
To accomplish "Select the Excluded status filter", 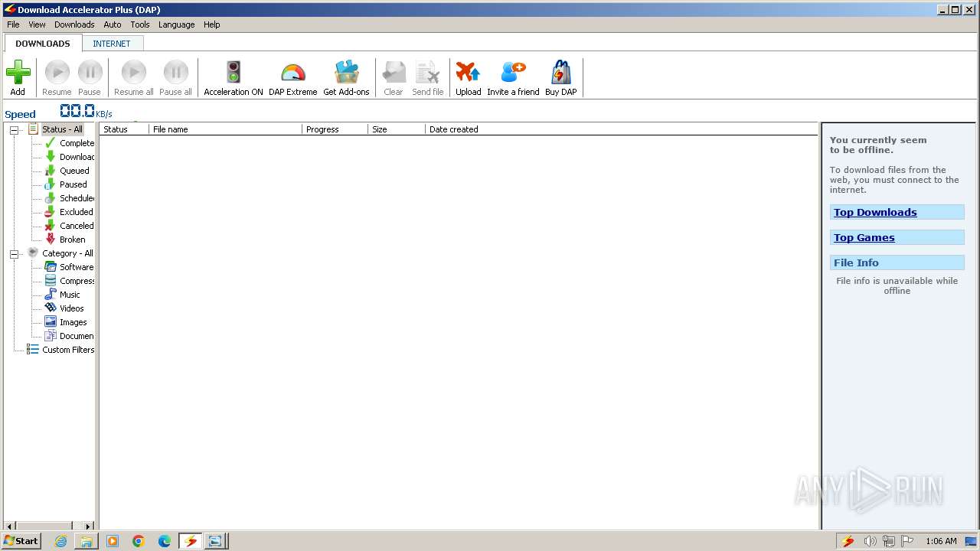I will pos(77,212).
